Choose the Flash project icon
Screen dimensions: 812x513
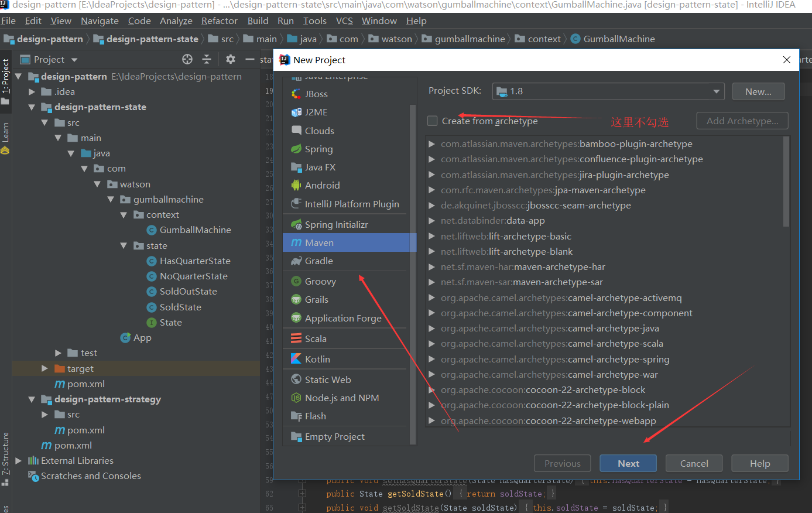pyautogui.click(x=296, y=416)
